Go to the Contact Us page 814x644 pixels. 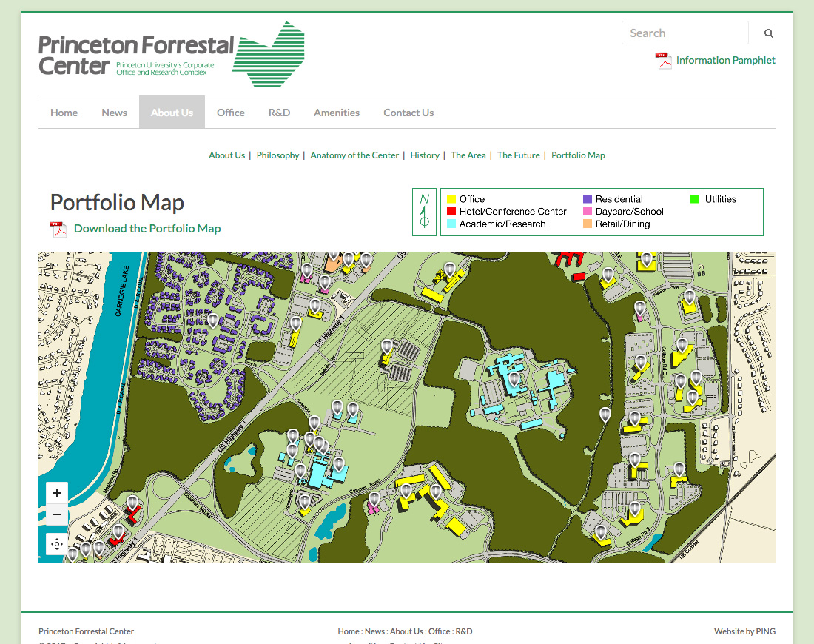pyautogui.click(x=408, y=113)
